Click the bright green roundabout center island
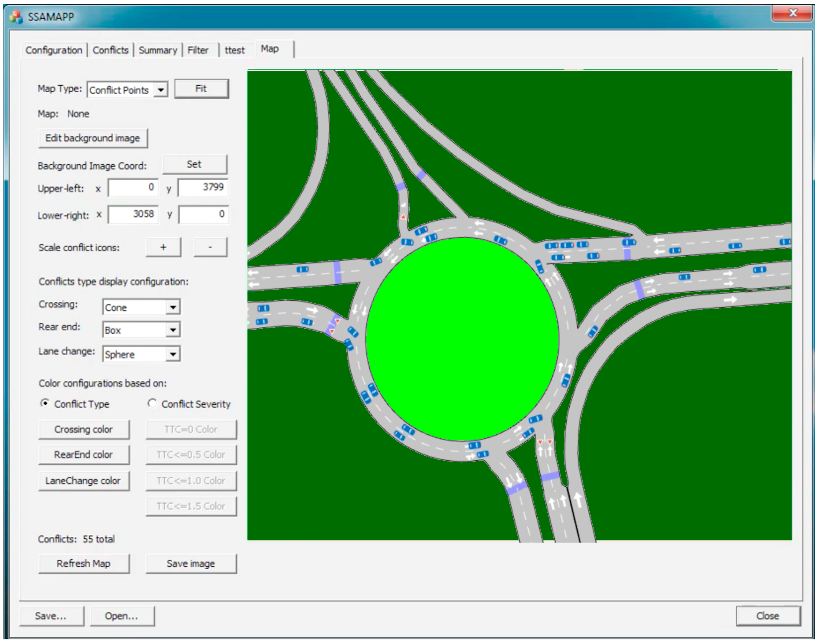 tap(462, 339)
